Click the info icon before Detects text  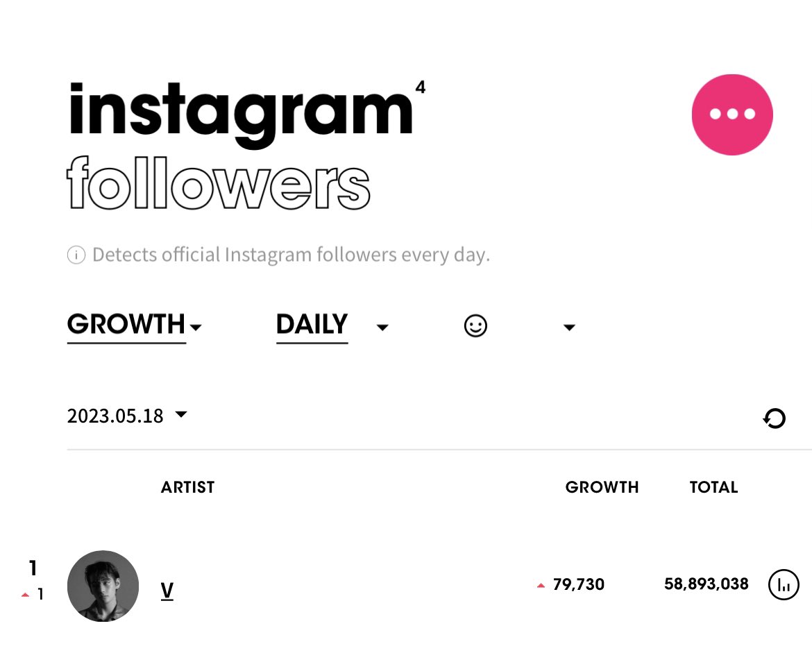[x=76, y=255]
